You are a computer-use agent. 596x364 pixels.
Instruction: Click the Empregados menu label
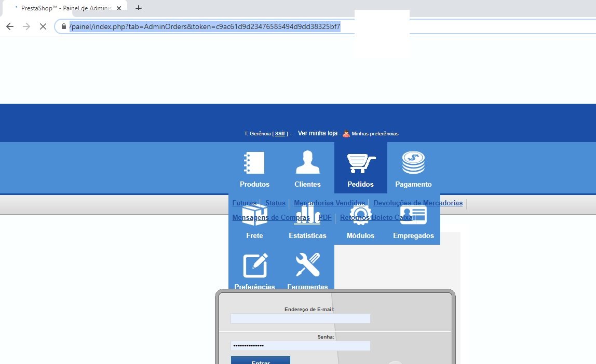pyautogui.click(x=414, y=236)
